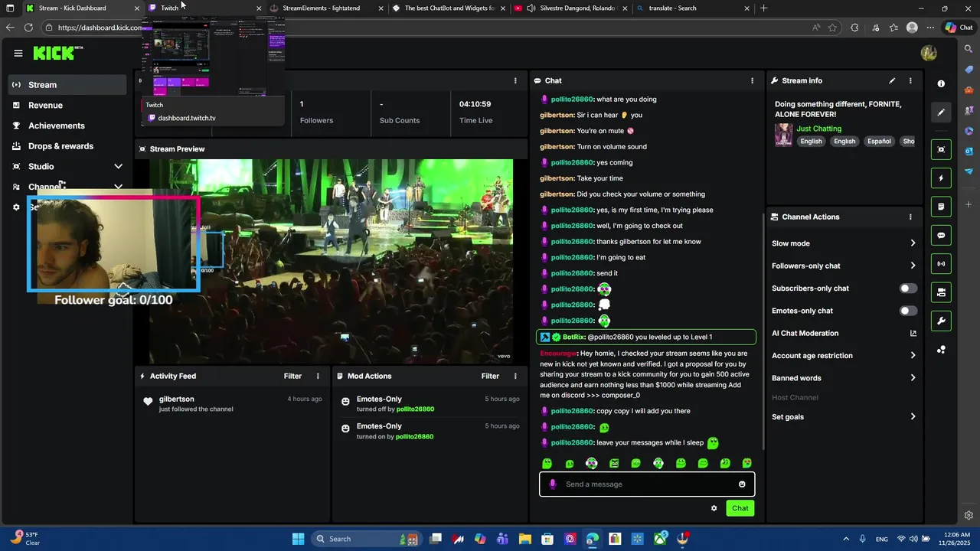Open the emoji picker in message box

click(742, 484)
